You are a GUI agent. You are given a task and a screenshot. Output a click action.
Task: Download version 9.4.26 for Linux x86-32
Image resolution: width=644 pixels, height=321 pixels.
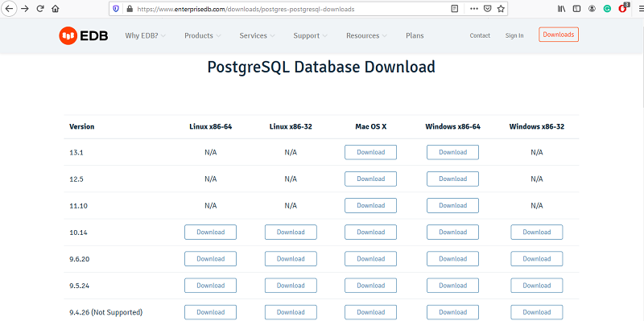tap(291, 312)
